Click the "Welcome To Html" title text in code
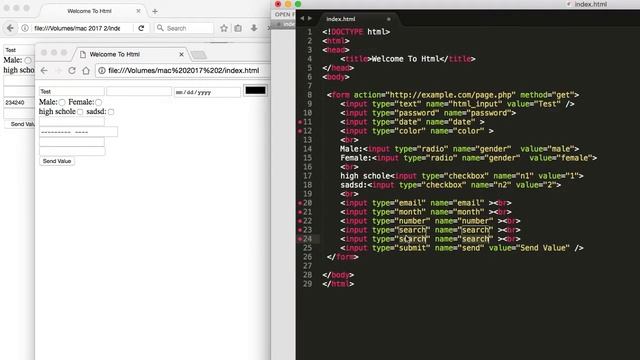Image resolution: width=640 pixels, height=360 pixels. [406, 59]
